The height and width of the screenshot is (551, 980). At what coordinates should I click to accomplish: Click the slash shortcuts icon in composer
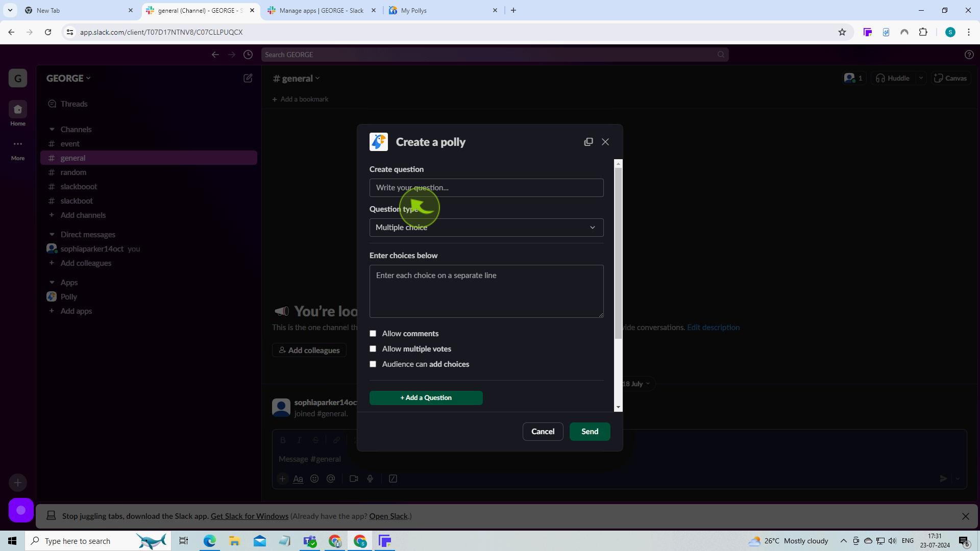tap(393, 479)
